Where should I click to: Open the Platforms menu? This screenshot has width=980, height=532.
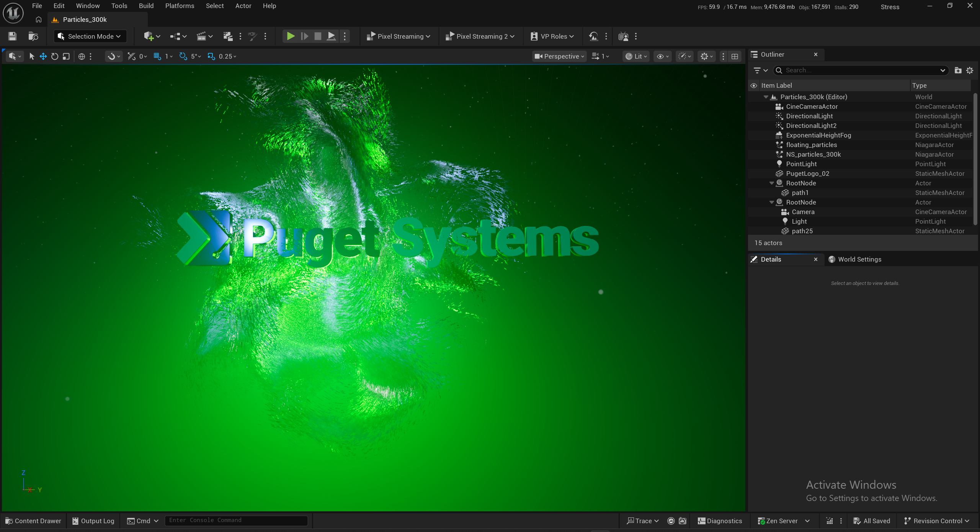180,6
